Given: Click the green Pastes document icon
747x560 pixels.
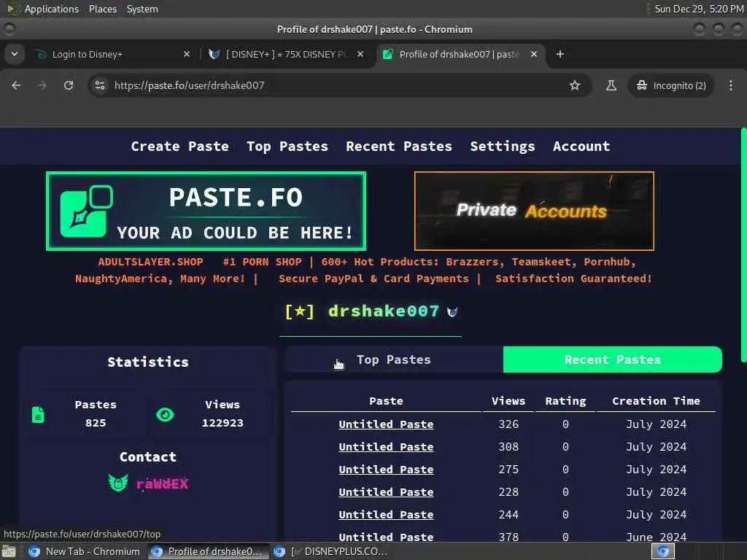Looking at the screenshot, I should (38, 414).
